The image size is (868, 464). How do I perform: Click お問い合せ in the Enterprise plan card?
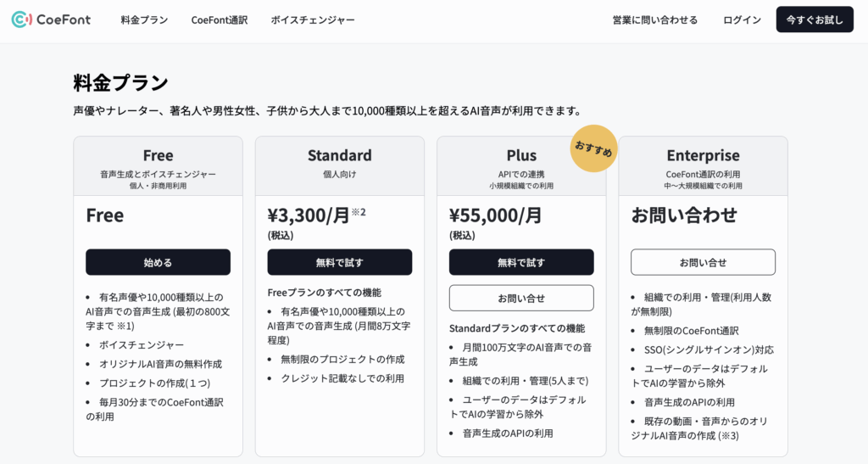(x=703, y=262)
